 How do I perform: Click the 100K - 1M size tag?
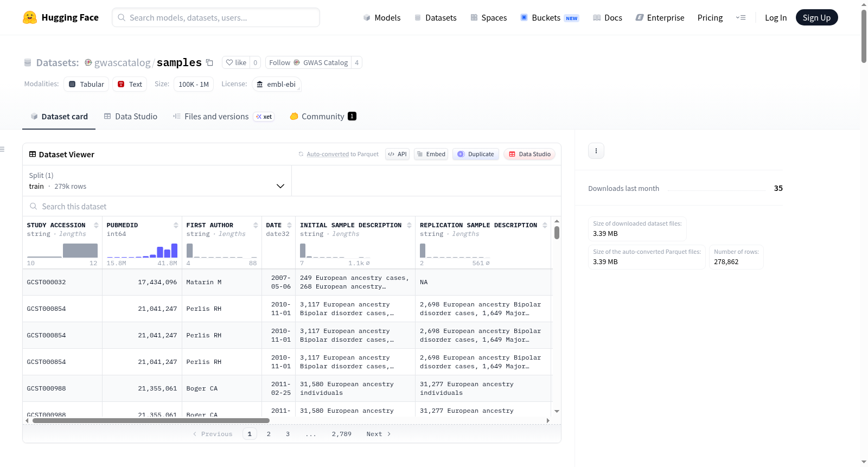(194, 84)
